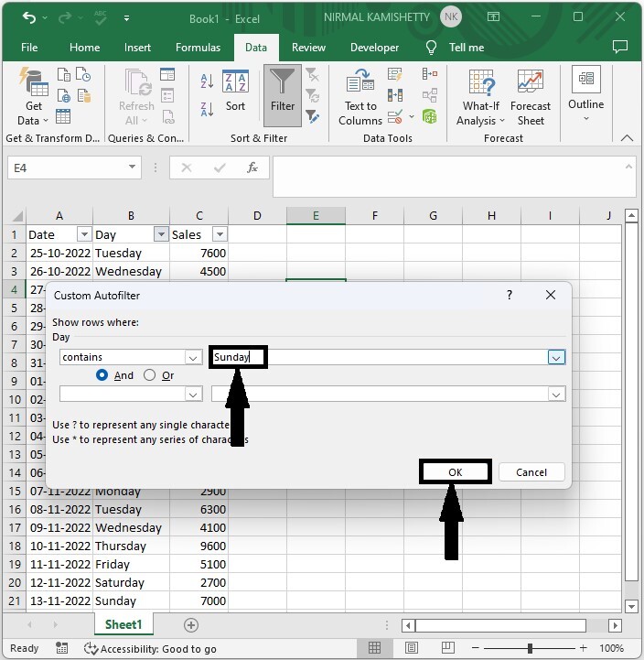
Task: Select the Sheet1 tab
Action: pyautogui.click(x=123, y=624)
